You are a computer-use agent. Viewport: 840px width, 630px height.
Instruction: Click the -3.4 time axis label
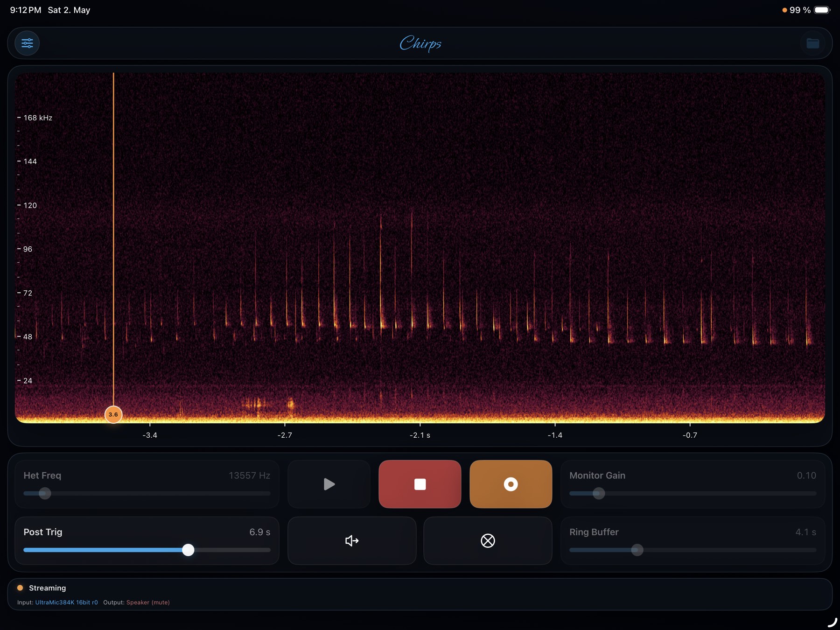coord(150,435)
